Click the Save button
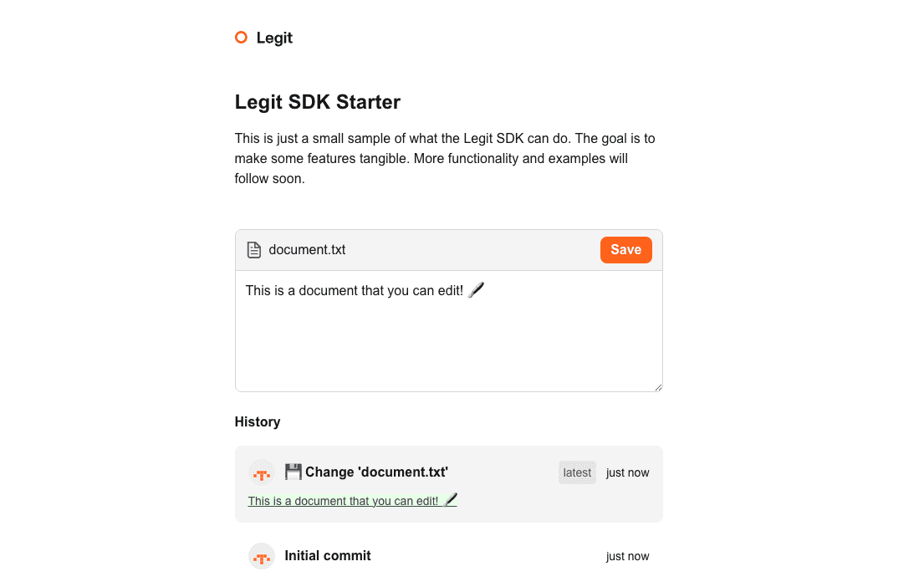This screenshot has width=924, height=587. click(x=625, y=249)
